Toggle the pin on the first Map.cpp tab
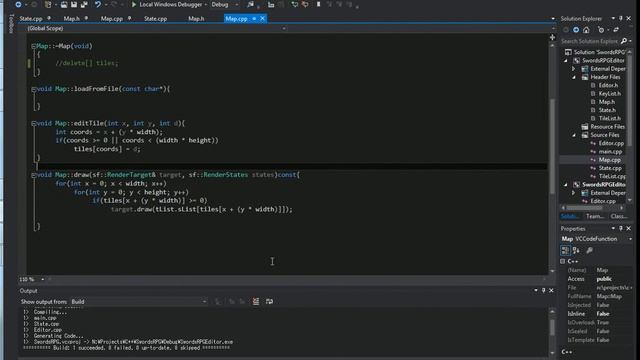 129,18
